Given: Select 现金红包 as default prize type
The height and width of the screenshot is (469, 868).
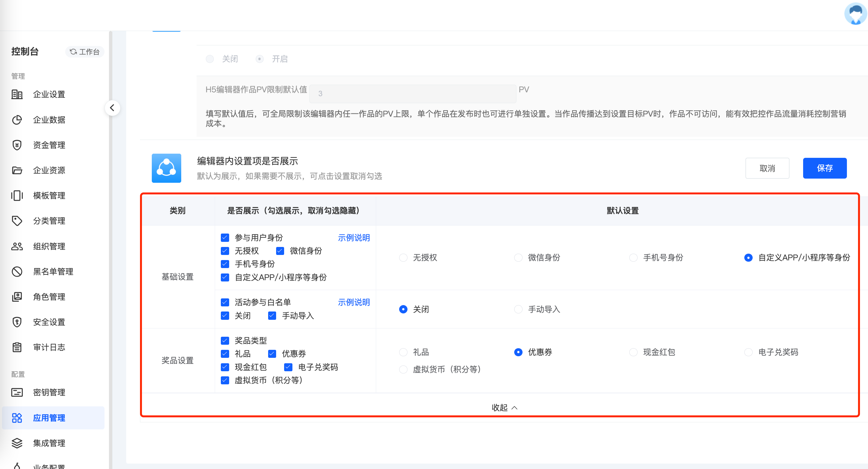Looking at the screenshot, I should [x=633, y=352].
